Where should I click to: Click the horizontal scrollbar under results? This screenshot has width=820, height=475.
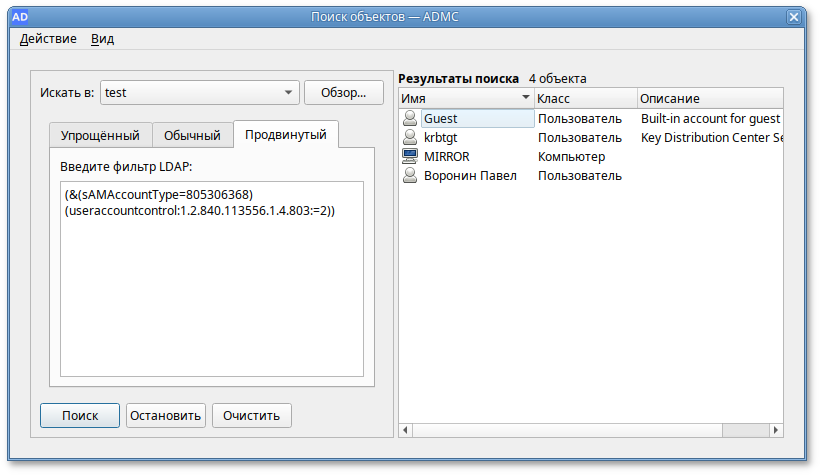click(590, 430)
